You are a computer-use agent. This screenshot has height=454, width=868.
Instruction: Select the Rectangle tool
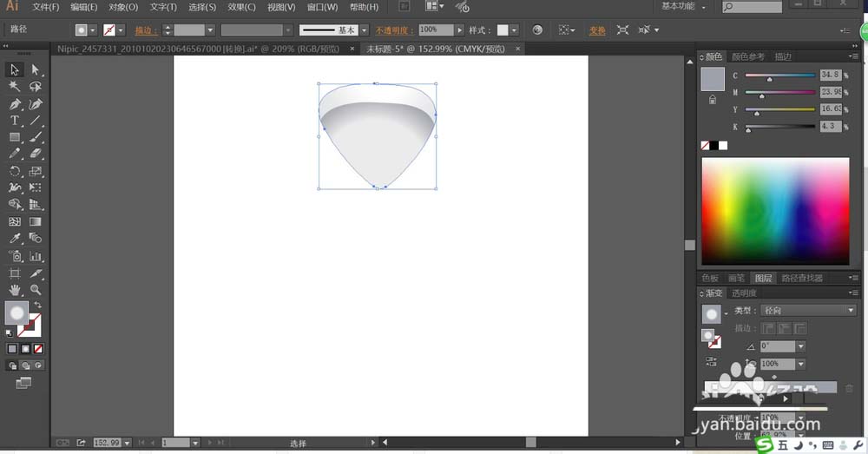click(15, 137)
